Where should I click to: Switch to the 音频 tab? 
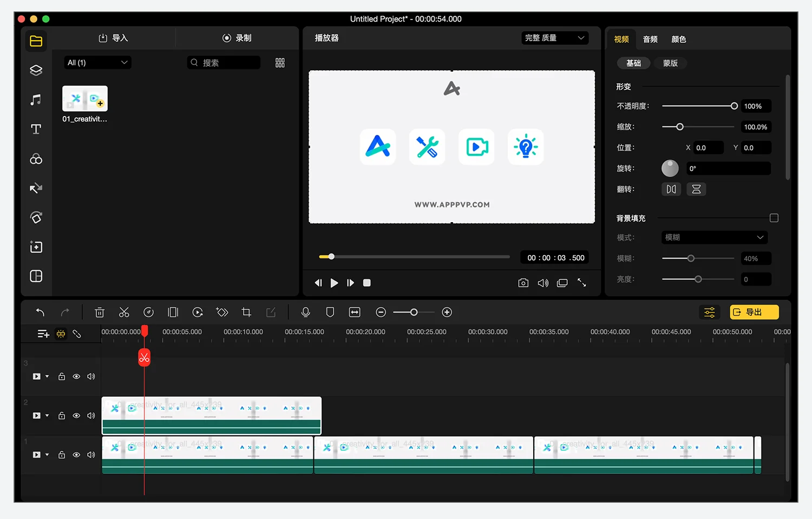click(x=650, y=40)
